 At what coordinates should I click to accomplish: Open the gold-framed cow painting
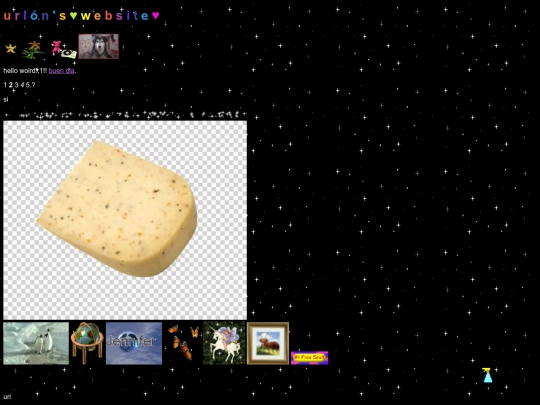click(268, 343)
